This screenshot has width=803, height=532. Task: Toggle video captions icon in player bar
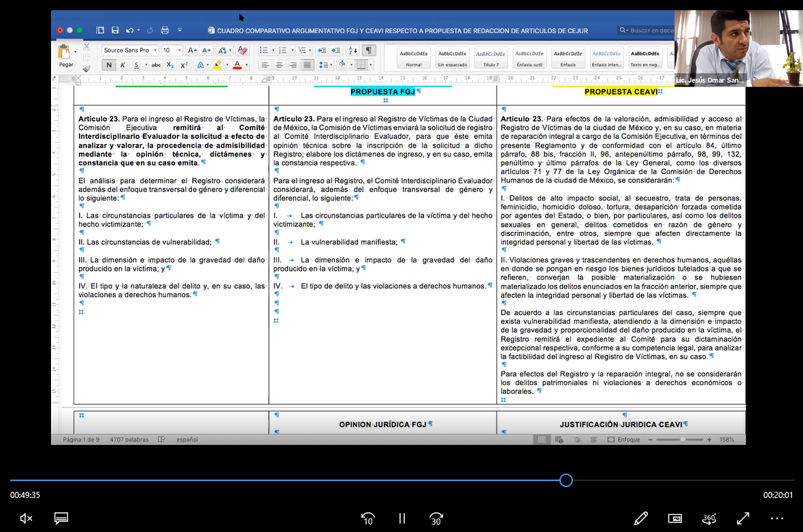61,518
